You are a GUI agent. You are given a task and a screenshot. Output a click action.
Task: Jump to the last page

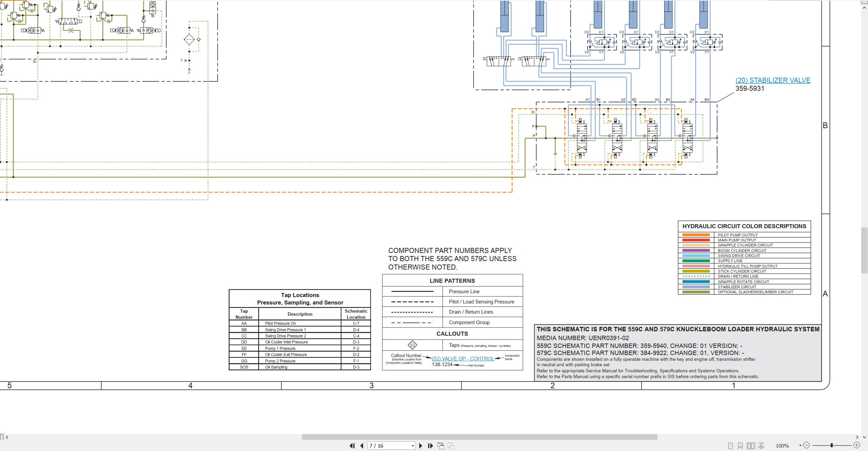430,446
